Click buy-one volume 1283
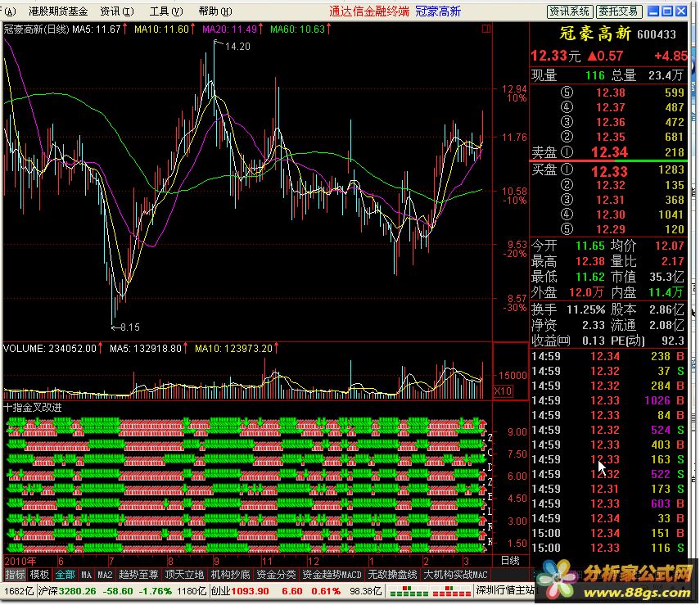700x605 pixels. coord(671,169)
